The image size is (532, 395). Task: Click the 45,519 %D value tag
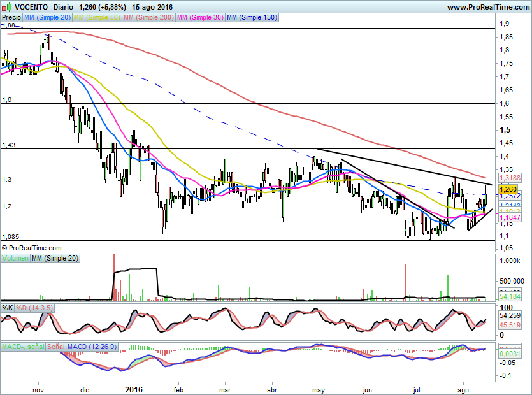(x=510, y=325)
